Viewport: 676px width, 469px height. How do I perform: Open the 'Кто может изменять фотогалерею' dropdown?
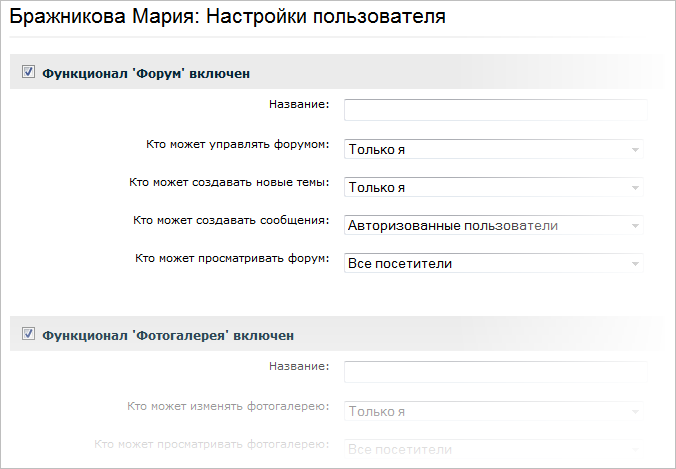[x=494, y=411]
